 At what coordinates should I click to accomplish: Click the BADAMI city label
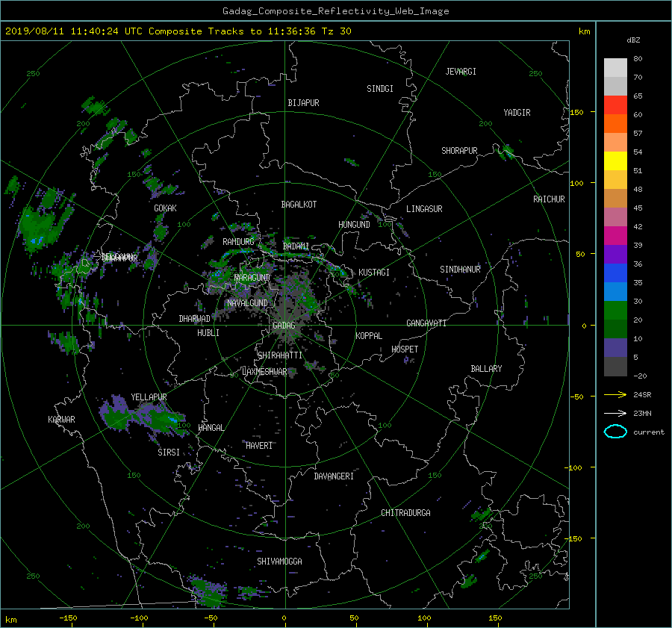click(296, 246)
